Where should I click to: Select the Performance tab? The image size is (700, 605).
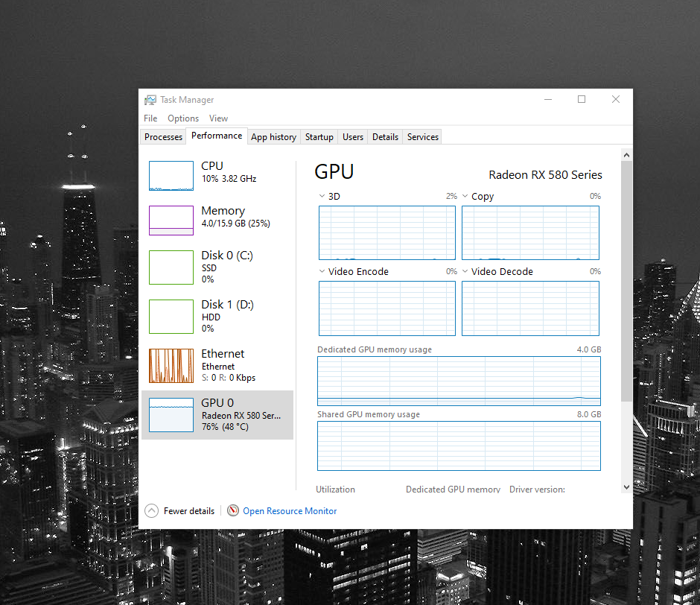217,136
